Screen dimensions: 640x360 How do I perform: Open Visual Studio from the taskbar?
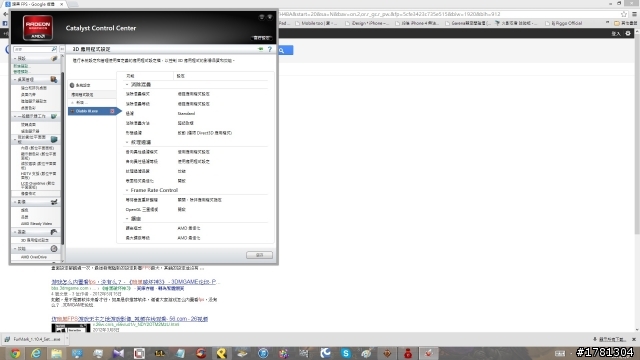pyautogui.click(x=118, y=353)
